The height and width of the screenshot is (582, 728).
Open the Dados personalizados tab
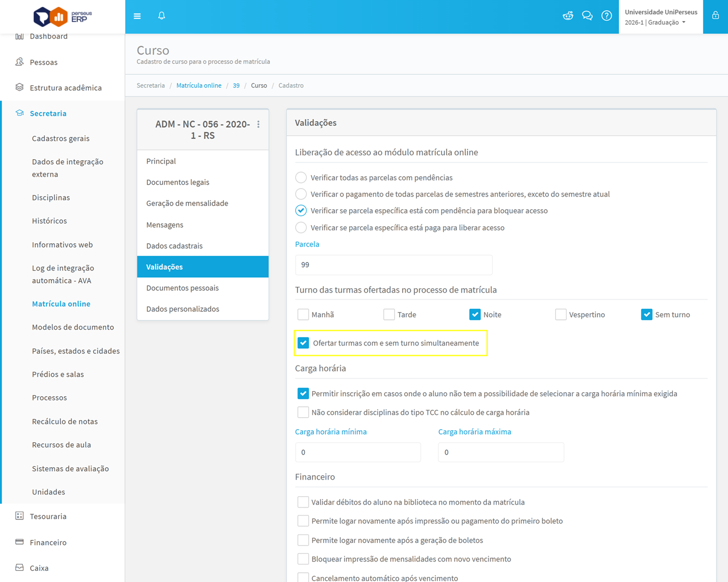click(x=183, y=309)
